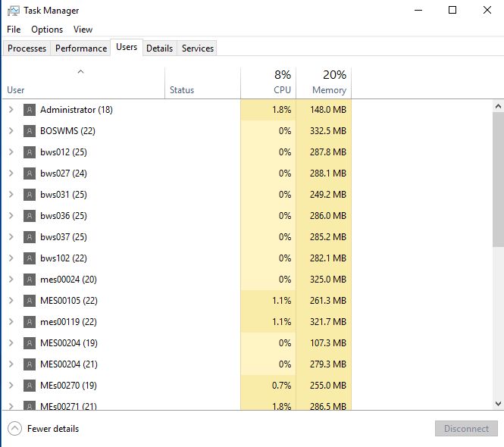Click the MES00204 (21) user avatar icon

click(30, 364)
